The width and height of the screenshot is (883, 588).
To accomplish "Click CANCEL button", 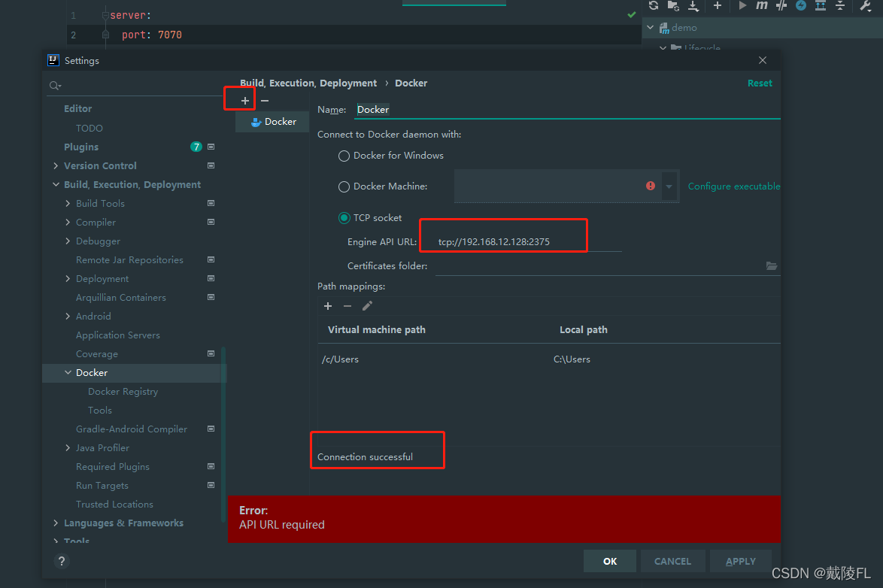I will pyautogui.click(x=672, y=561).
